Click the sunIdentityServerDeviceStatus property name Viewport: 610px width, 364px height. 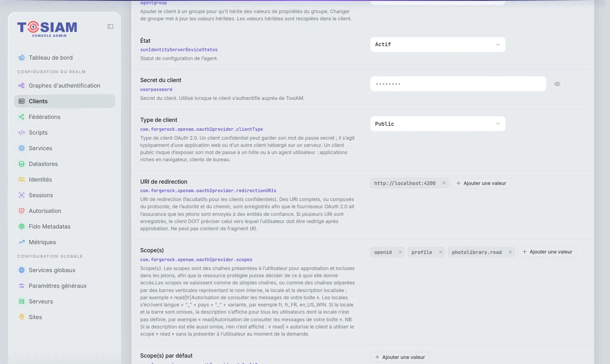tap(179, 50)
